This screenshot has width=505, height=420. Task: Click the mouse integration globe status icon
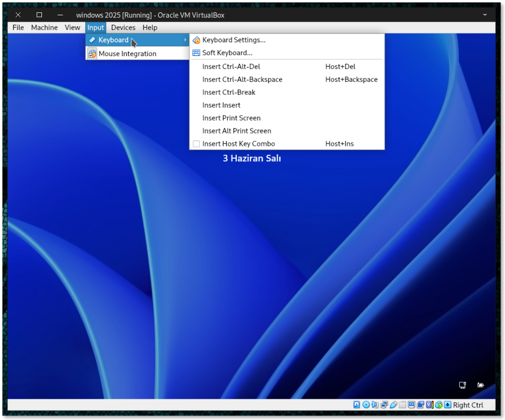[x=438, y=405]
